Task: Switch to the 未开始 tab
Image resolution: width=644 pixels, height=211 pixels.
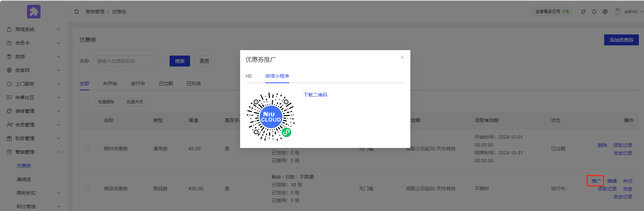Action: 110,84
